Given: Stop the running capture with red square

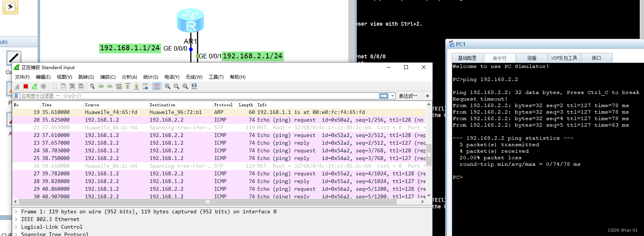Looking at the screenshot, I should (x=26, y=86).
